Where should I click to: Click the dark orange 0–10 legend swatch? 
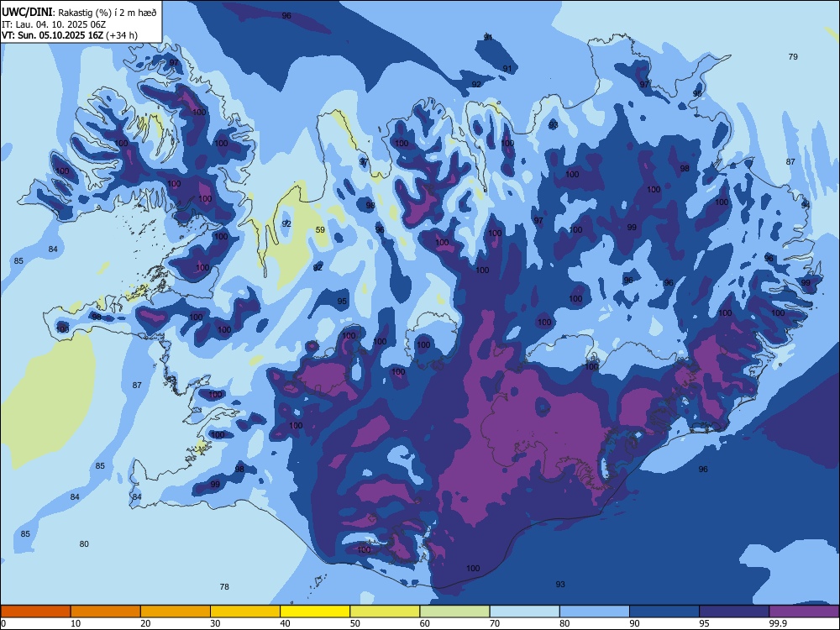(x=35, y=612)
